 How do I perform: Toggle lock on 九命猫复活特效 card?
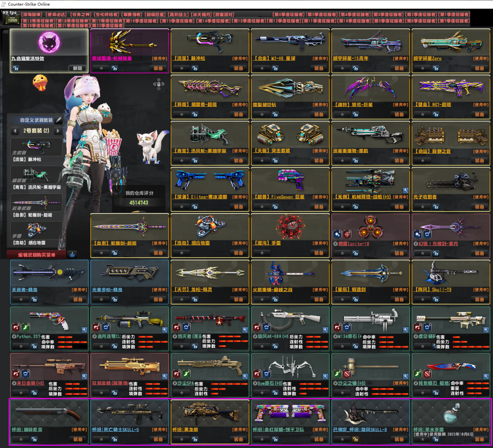(x=16, y=68)
